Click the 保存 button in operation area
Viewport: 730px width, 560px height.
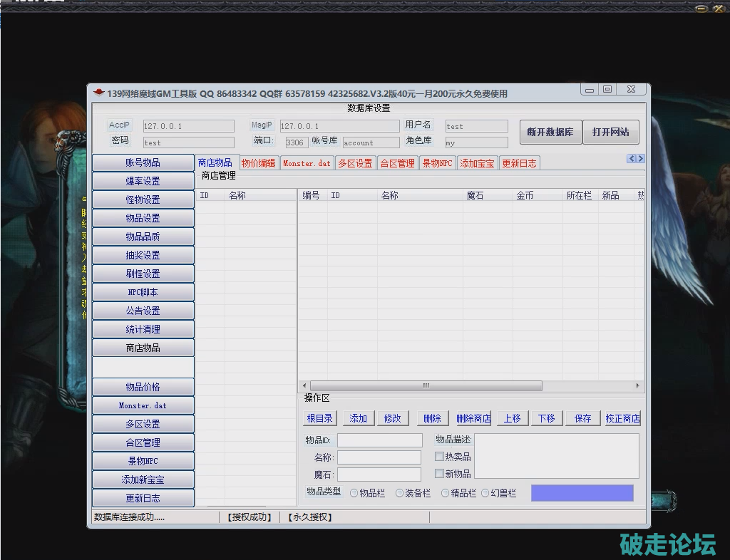(582, 418)
